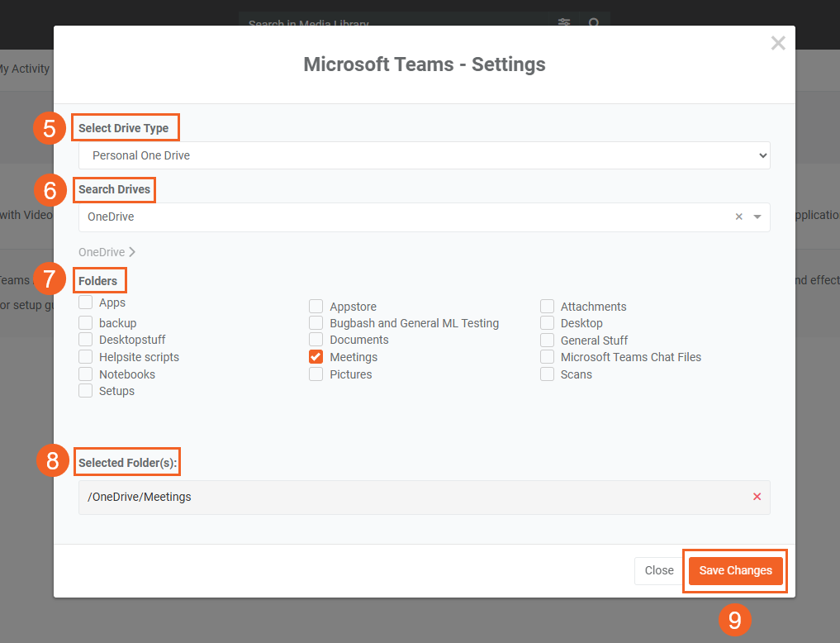Screen dimensions: 840x643
Task: Check the Attachments folder checkbox
Action: 547,307
